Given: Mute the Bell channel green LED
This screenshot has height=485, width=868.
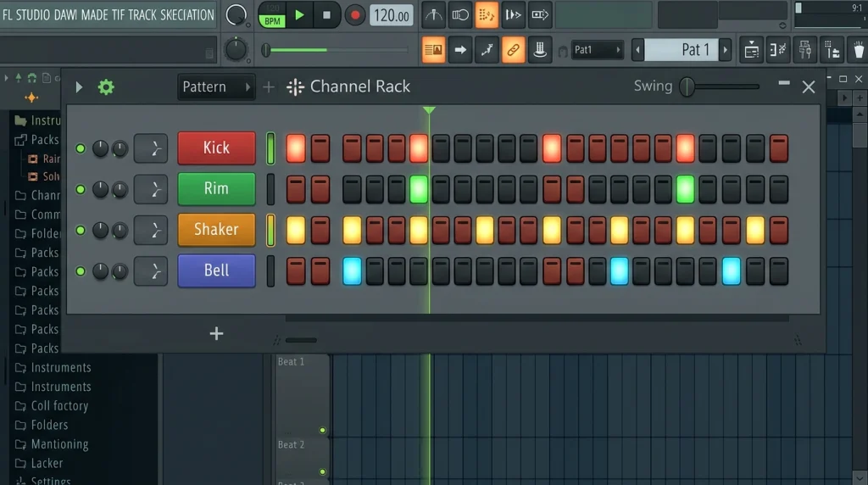Looking at the screenshot, I should [x=81, y=271].
